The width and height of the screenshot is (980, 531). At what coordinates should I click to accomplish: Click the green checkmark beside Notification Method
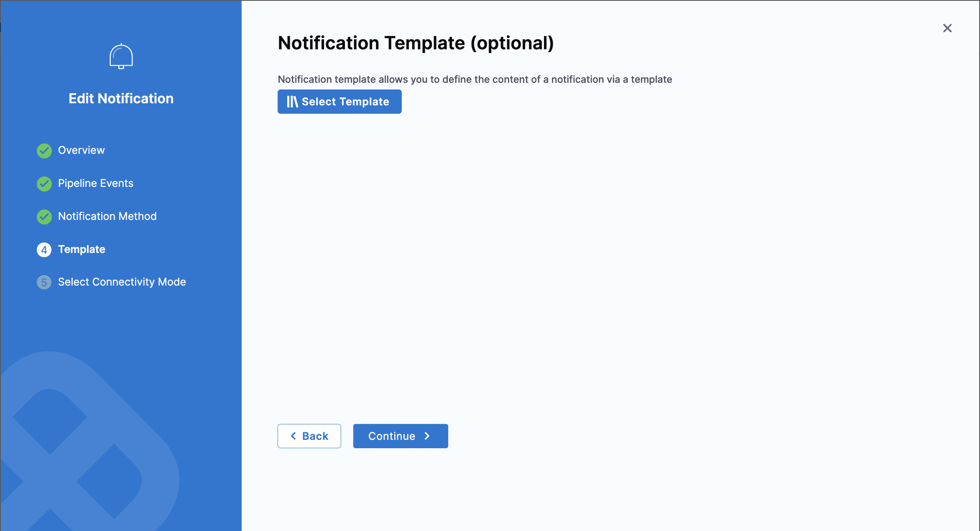(44, 217)
